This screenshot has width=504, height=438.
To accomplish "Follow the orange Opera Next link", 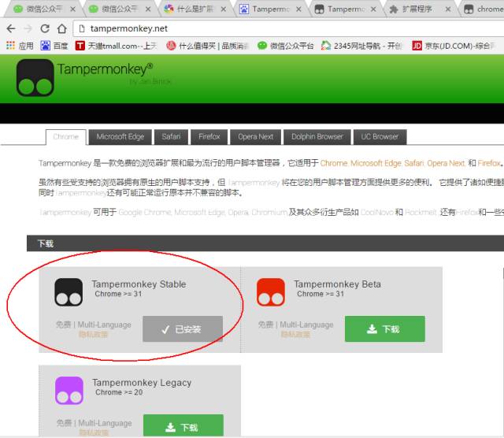I will (446, 163).
